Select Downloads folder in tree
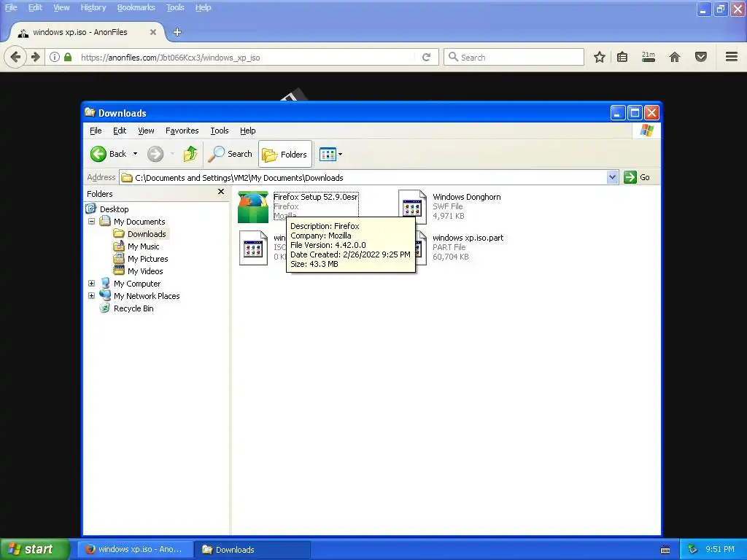The image size is (747, 560). [x=147, y=234]
